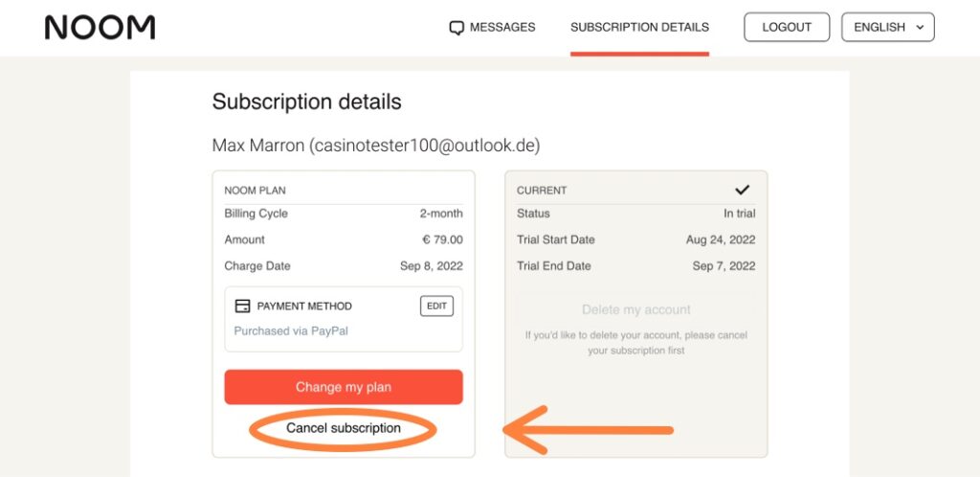Click the Subscription details heading

pos(307,102)
